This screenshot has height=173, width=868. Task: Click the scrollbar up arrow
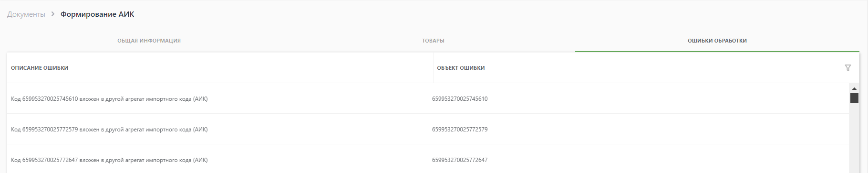tap(854, 89)
